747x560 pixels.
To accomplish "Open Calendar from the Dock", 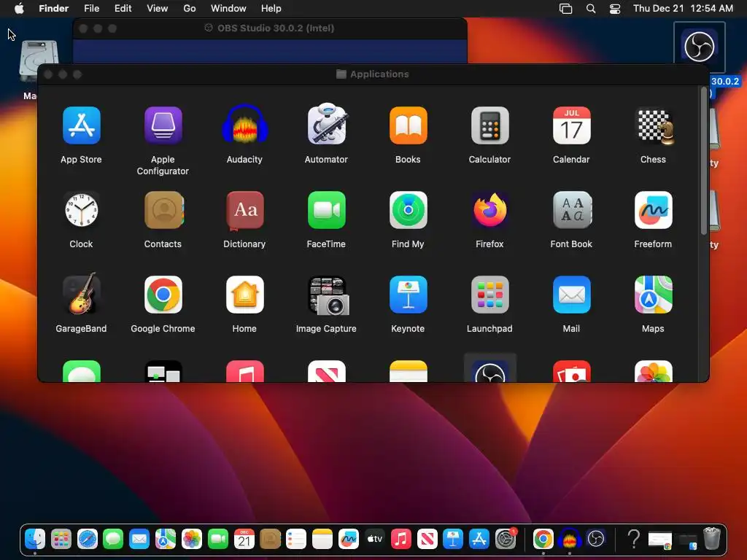I will (244, 539).
